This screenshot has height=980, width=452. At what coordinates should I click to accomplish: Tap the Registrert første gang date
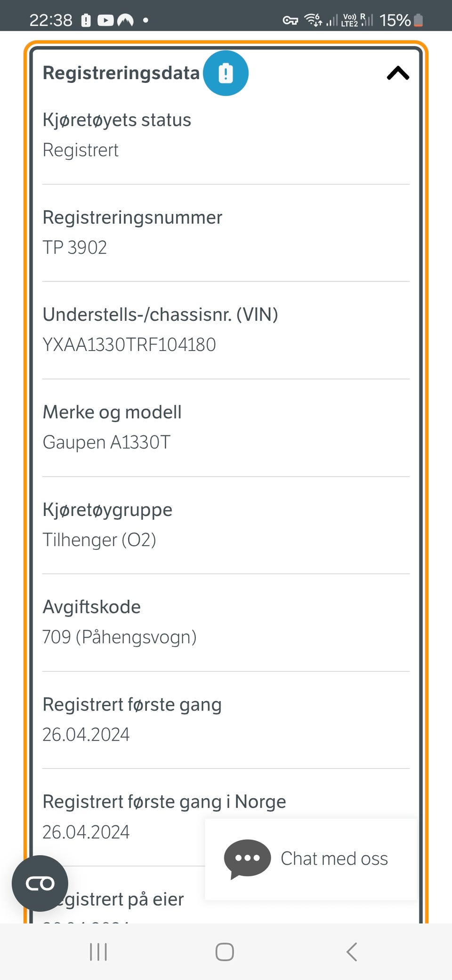click(x=86, y=735)
